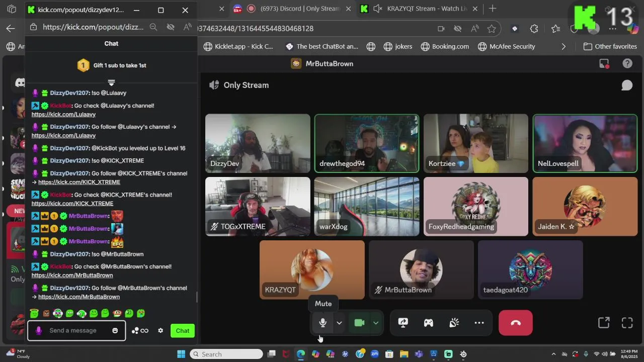
Task: Select warXdog video tile
Action: point(367,206)
